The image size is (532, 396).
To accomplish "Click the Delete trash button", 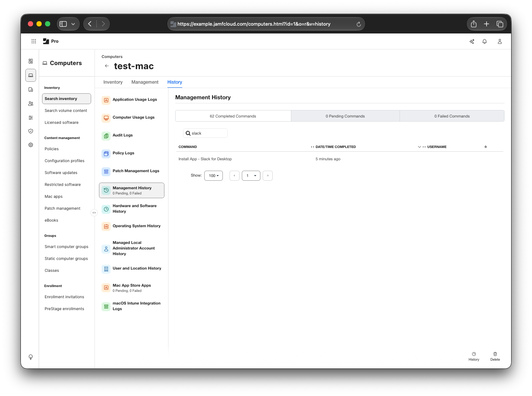I will (495, 357).
